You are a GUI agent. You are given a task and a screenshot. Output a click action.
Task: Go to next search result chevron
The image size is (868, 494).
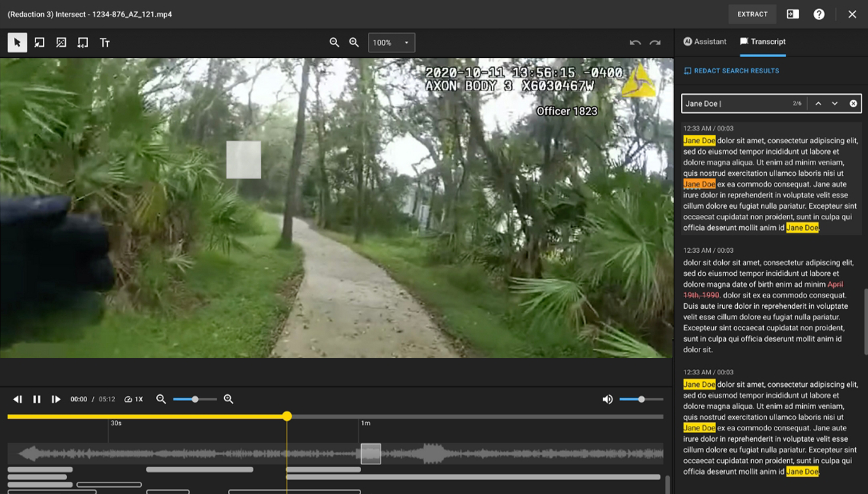point(834,103)
